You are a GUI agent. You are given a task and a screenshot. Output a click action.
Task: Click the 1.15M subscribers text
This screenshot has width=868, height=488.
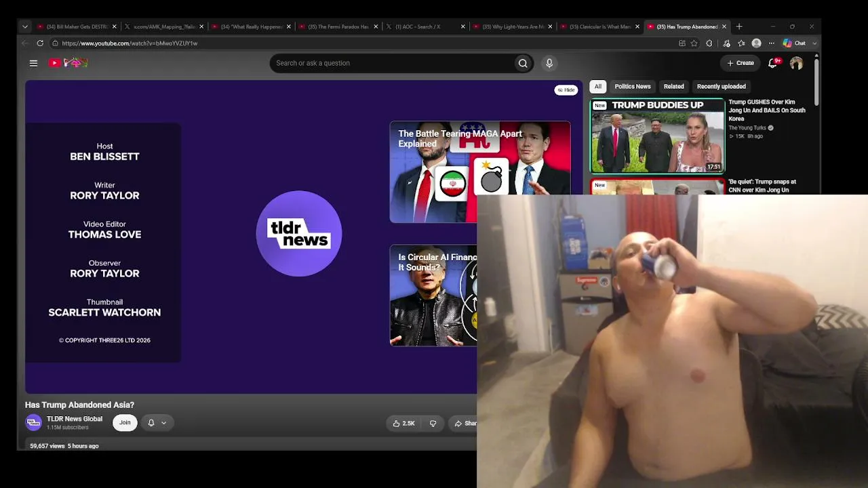click(68, 428)
